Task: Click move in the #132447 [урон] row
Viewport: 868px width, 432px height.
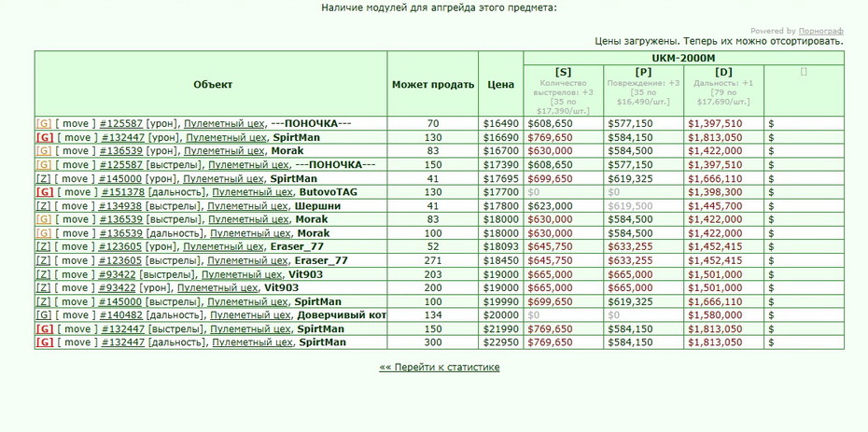Action: tap(77, 137)
